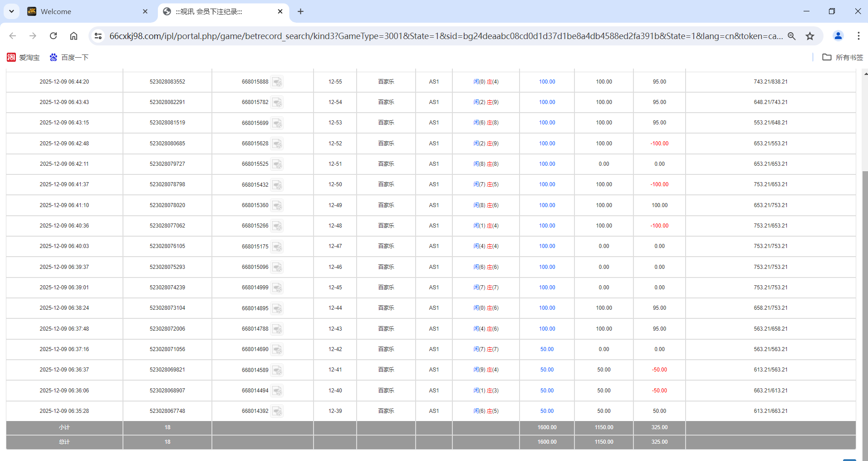Open video record icon in row 12-39
This screenshot has width=868, height=461.
(277, 411)
